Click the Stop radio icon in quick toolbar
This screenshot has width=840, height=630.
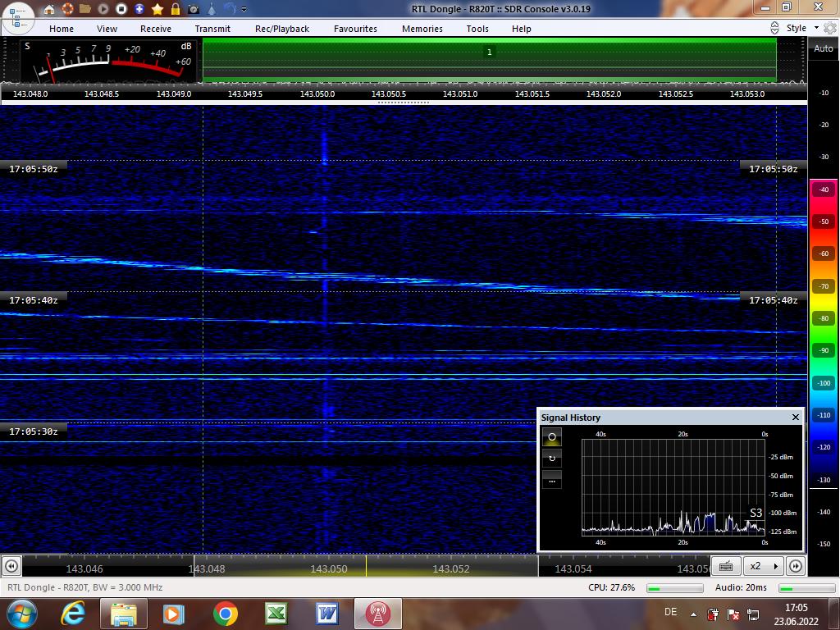tap(121, 9)
